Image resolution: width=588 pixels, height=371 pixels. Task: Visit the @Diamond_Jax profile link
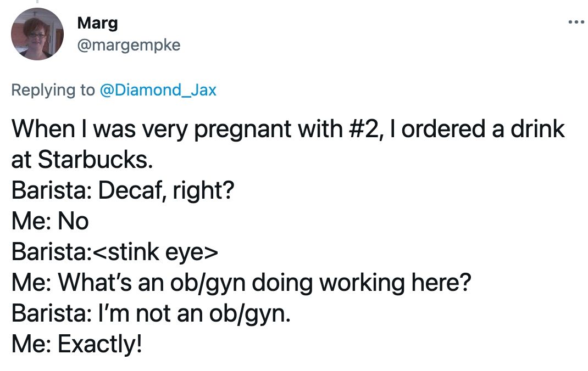click(158, 90)
